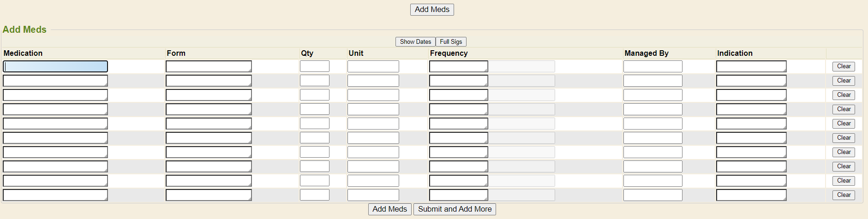Click the first row Form field
868x219 pixels.
tap(209, 66)
